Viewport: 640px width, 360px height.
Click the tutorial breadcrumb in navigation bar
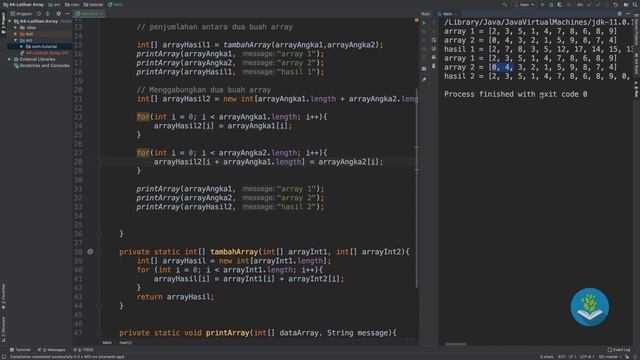(93, 4)
